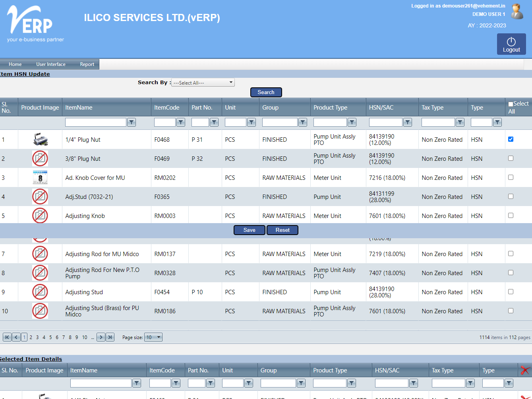Go to first page of the grid
The height and width of the screenshot is (399, 532).
[7, 337]
